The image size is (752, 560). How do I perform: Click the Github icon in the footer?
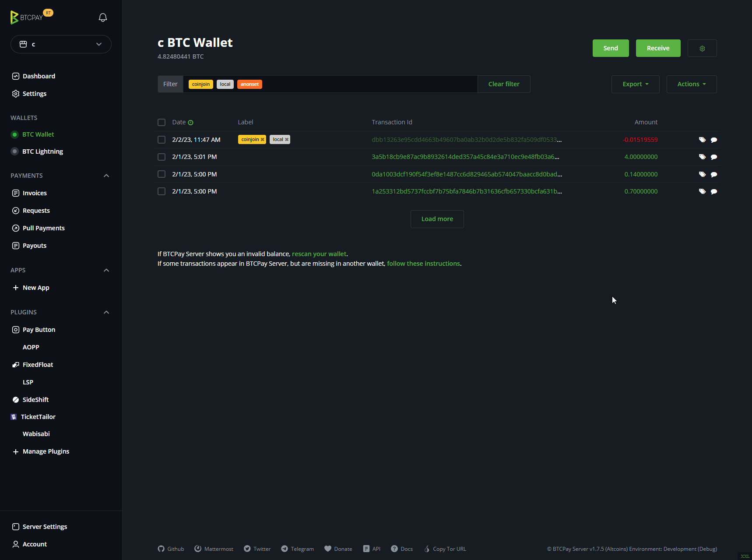coord(161,549)
